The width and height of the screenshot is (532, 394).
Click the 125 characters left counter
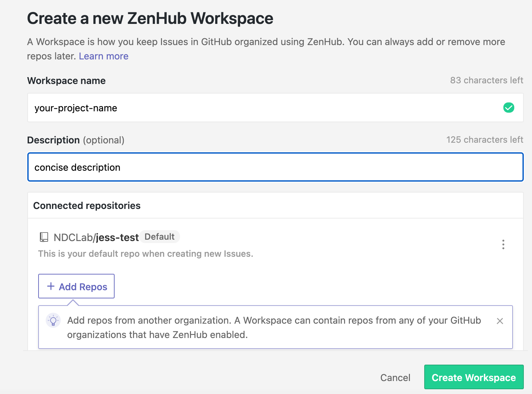484,140
